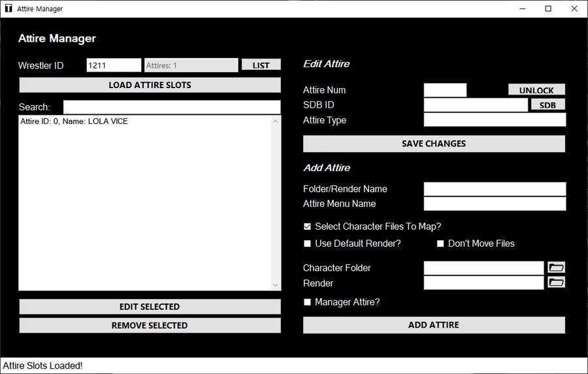
Task: Open the wrestler LIST button
Action: coord(261,65)
